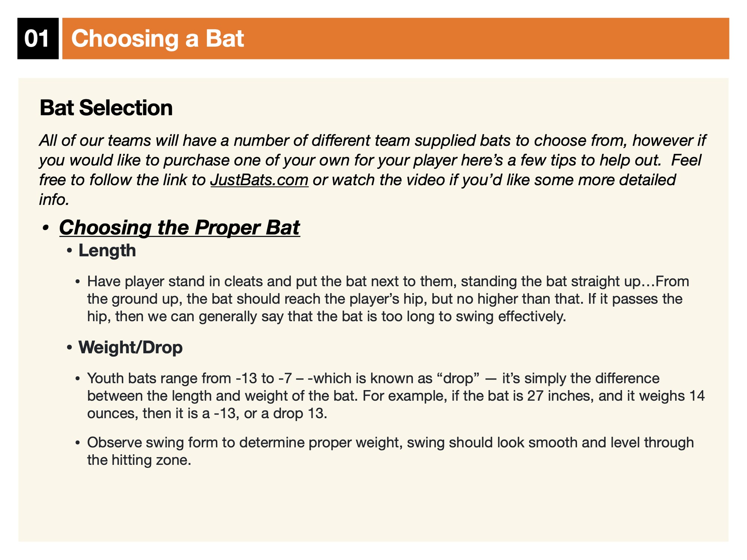This screenshot has width=747, height=560.
Task: Click the italic intro paragraph about team bats
Action: pyautogui.click(x=372, y=160)
